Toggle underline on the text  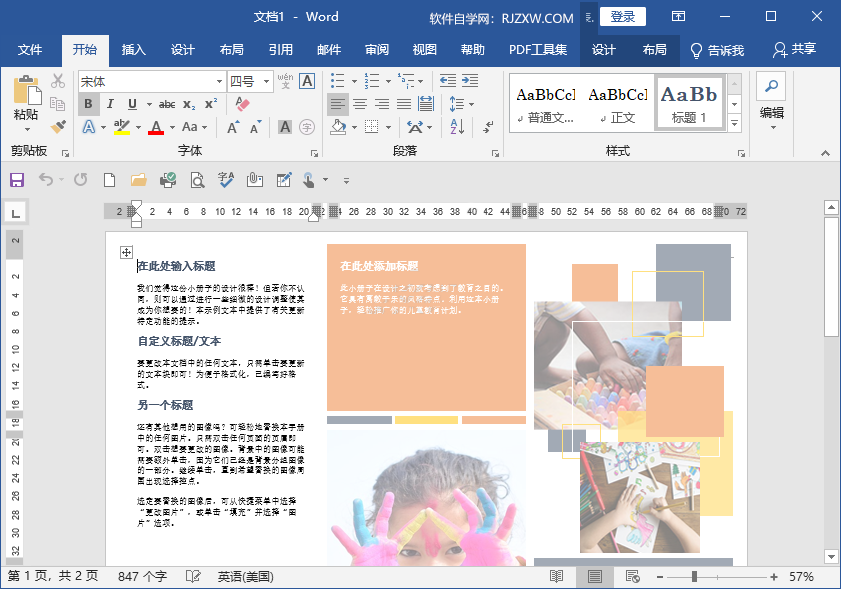pos(132,103)
